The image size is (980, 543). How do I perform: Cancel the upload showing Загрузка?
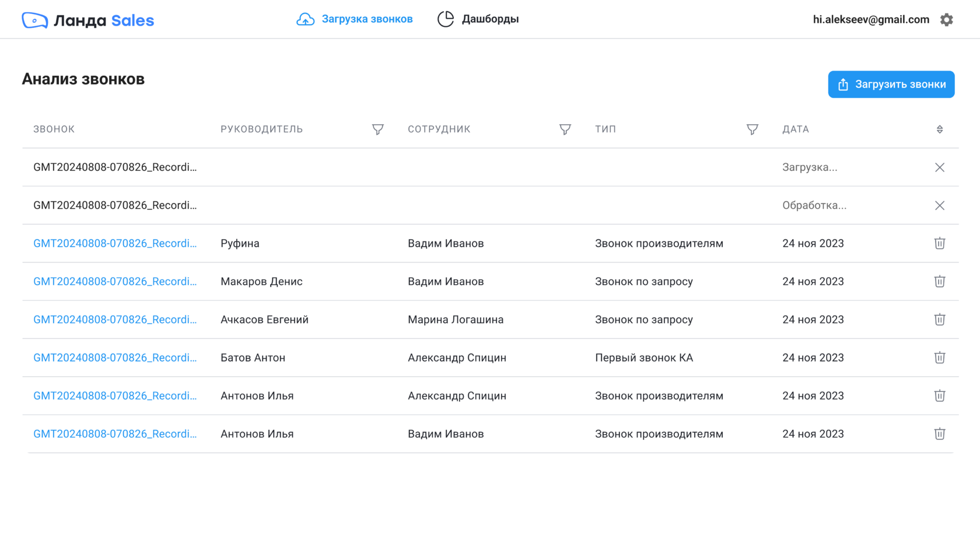point(939,167)
